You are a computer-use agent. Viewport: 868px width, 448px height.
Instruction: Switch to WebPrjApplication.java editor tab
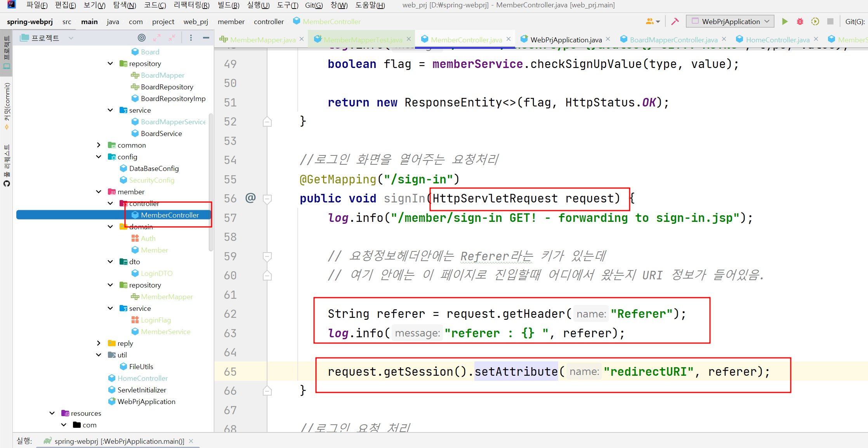pyautogui.click(x=566, y=40)
